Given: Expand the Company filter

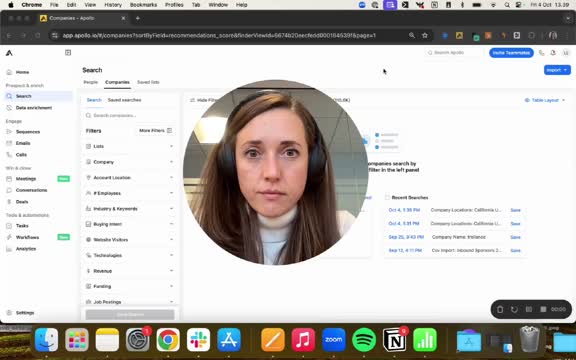Looking at the screenshot, I should tap(130, 162).
